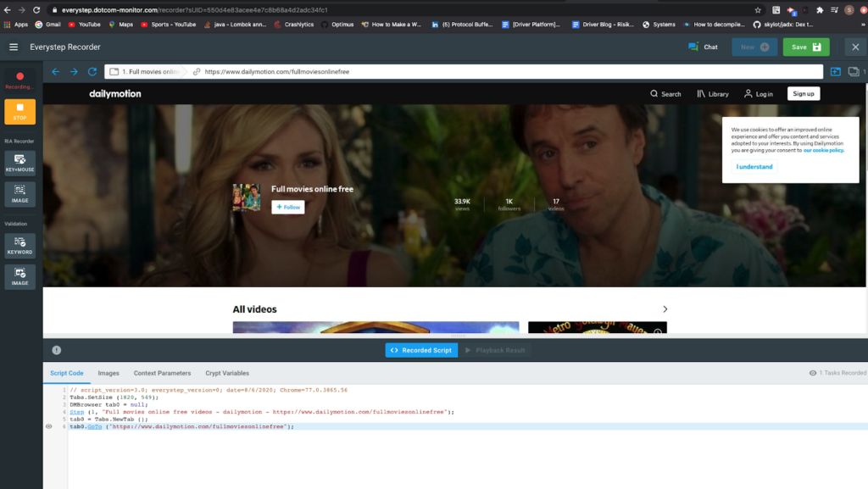Open the Maps bookmark
This screenshot has height=489, width=868.
[x=120, y=25]
